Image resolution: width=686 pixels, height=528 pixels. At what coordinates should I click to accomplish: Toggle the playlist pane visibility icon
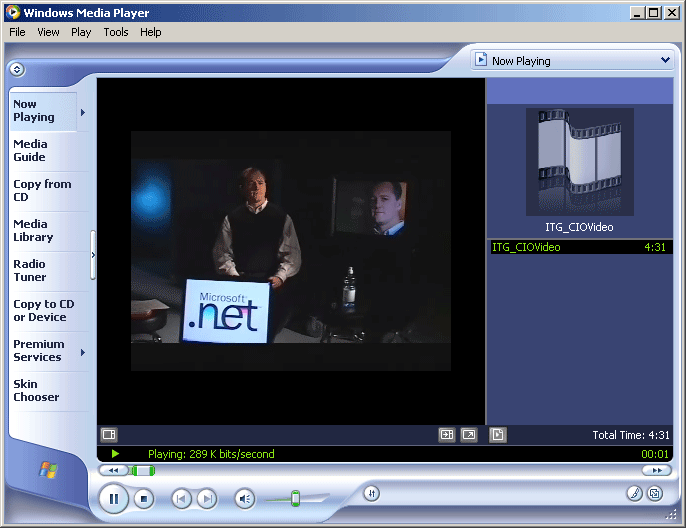[497, 435]
